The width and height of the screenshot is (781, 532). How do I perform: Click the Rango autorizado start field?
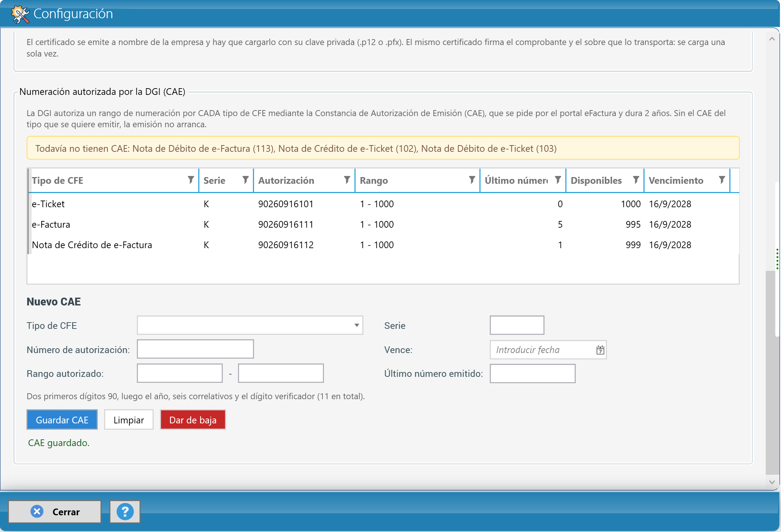coord(180,373)
